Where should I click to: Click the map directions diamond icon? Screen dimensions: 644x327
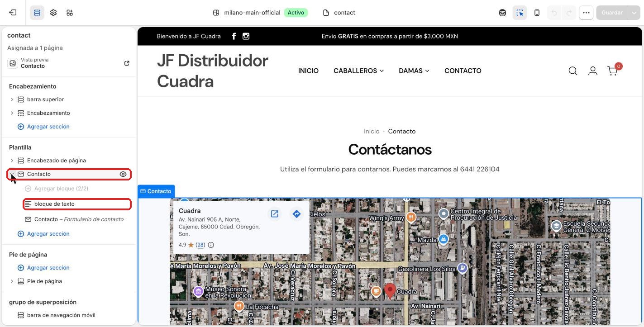tap(296, 214)
